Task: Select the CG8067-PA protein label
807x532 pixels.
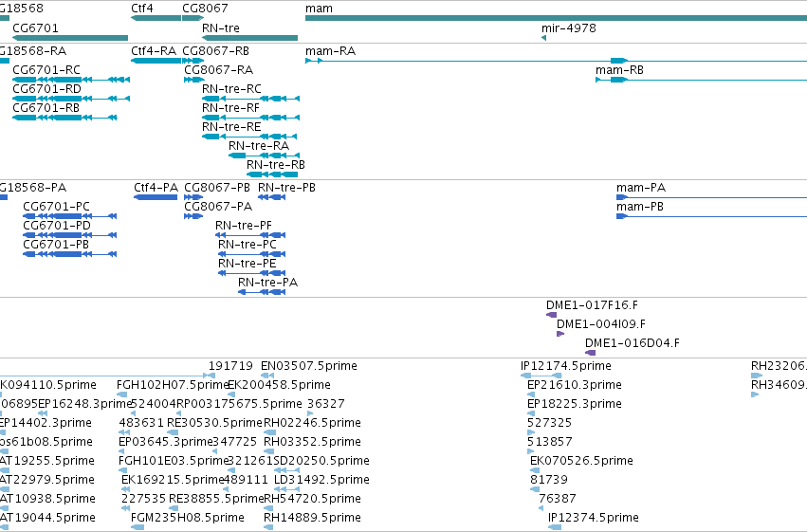Action: [218, 207]
